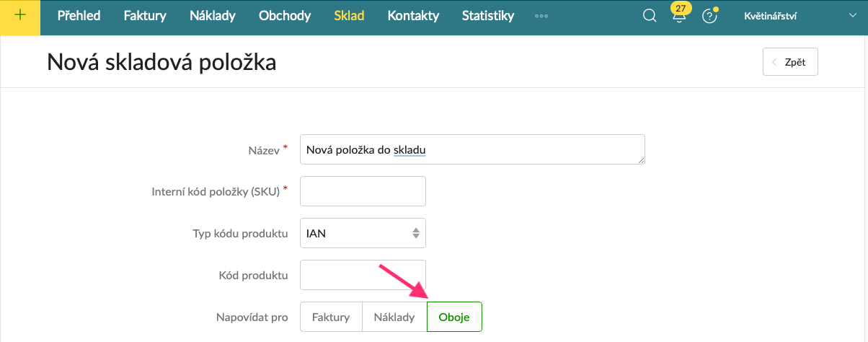This screenshot has width=868, height=342.
Task: Open the search magnifier icon
Action: tap(650, 16)
